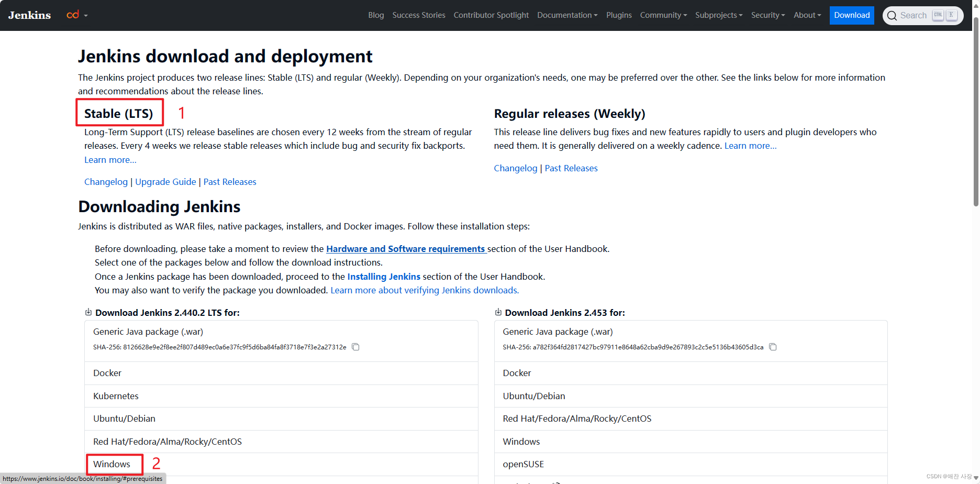The height and width of the screenshot is (484, 980).
Task: Select Windows under LTS download options
Action: 112,464
